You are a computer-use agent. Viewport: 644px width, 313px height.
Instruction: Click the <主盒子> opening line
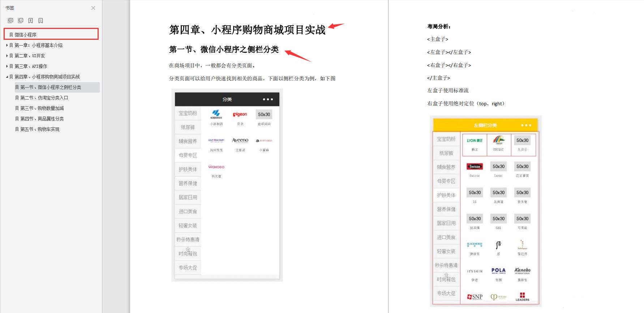438,39
